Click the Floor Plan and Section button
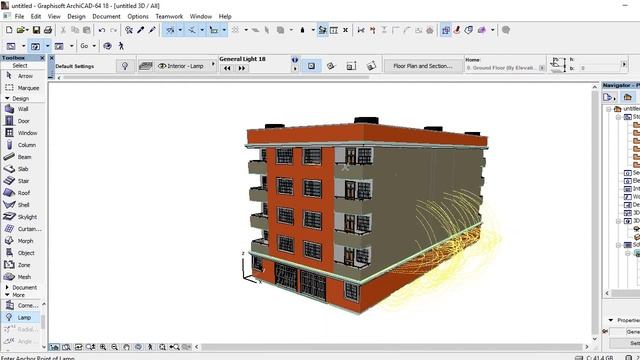 click(423, 66)
